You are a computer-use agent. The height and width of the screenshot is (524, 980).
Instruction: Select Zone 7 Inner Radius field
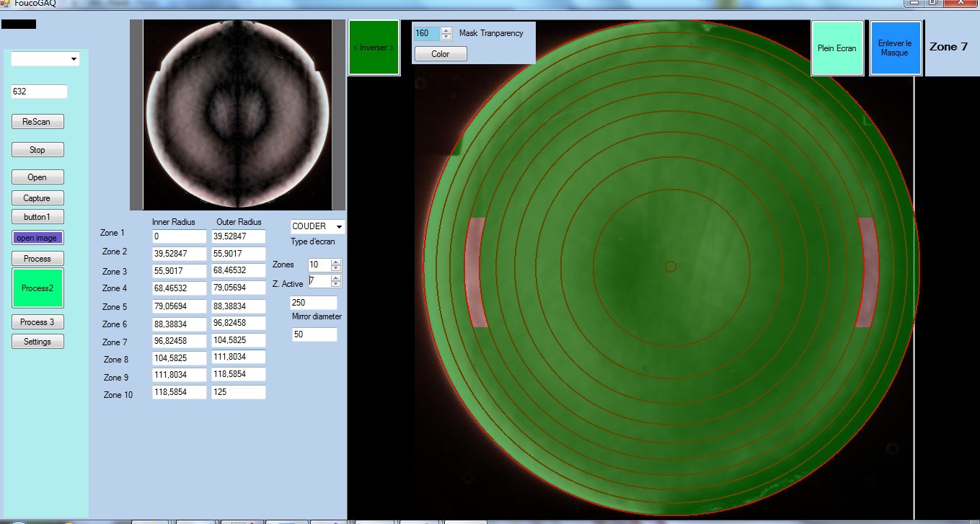click(x=180, y=340)
